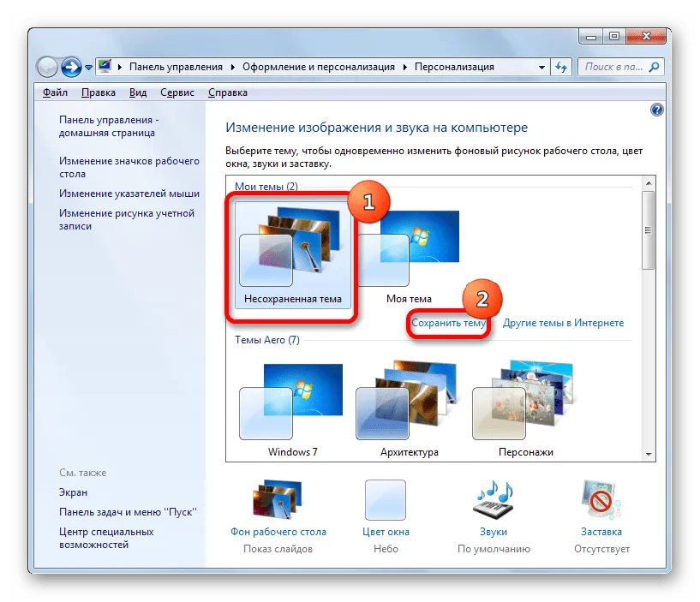Click the Мои темы (2) group header

tap(266, 186)
